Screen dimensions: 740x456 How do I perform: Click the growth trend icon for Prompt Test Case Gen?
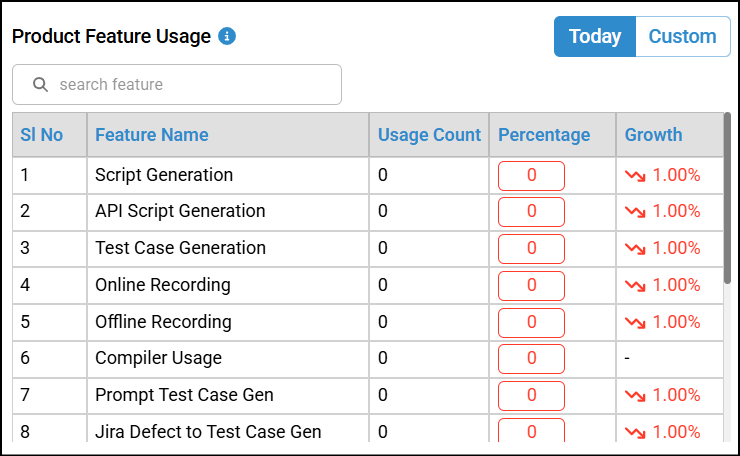[635, 396]
